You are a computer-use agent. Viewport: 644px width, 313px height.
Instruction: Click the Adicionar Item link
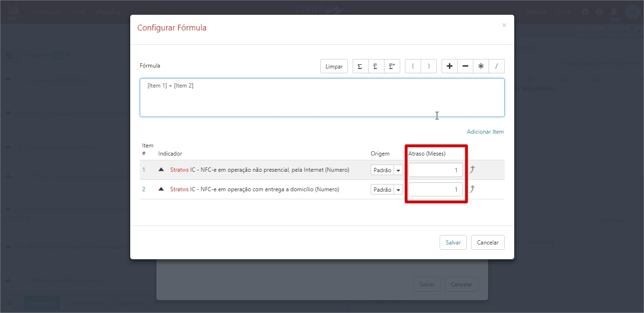(485, 132)
